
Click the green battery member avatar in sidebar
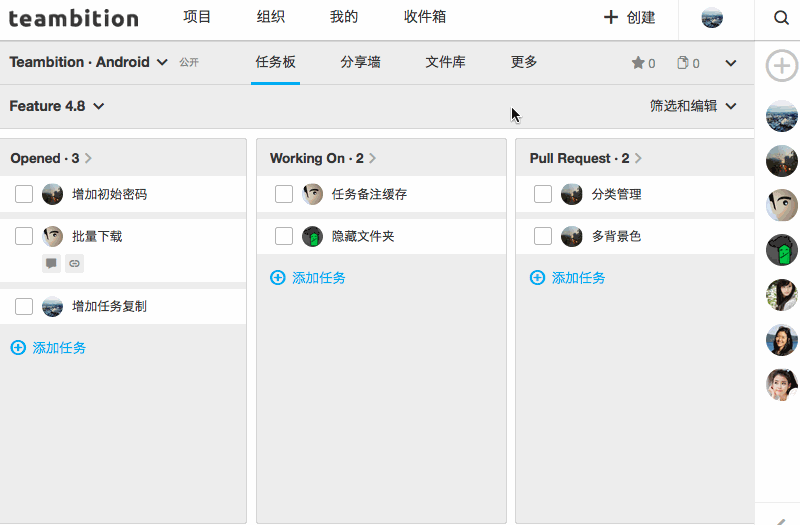(781, 250)
